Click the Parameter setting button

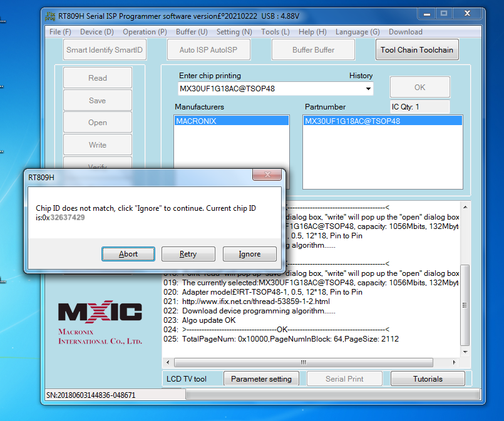click(x=261, y=378)
